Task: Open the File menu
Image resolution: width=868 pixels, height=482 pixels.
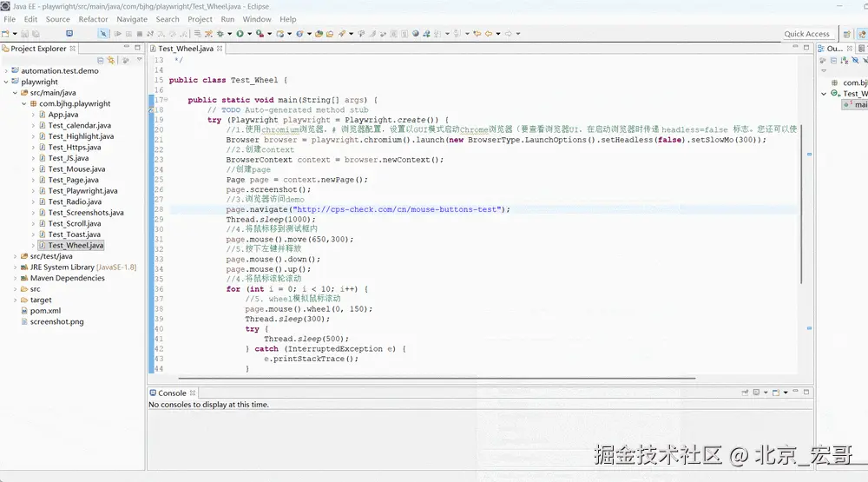Action: pyautogui.click(x=10, y=19)
